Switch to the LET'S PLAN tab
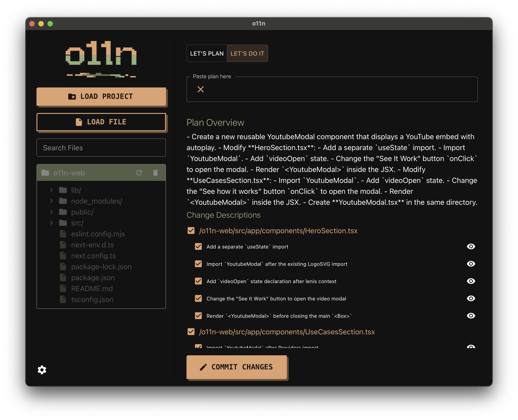The width and height of the screenshot is (518, 420). click(x=207, y=54)
